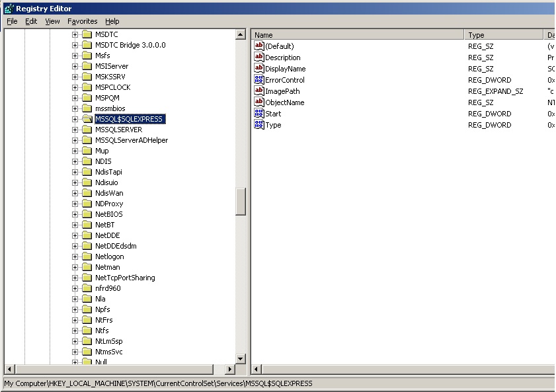Click the MSPCLOCK folder icon

tap(87, 87)
